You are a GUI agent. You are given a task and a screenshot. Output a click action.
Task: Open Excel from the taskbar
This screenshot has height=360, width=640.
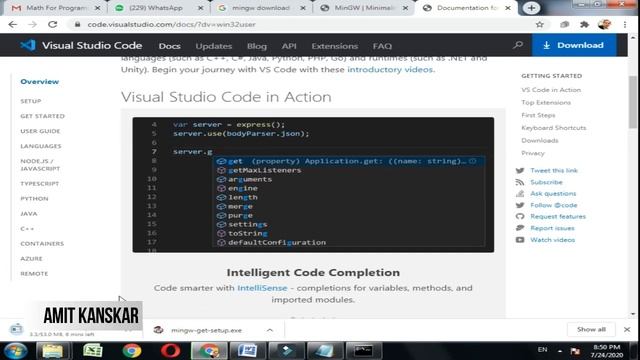click(x=92, y=351)
